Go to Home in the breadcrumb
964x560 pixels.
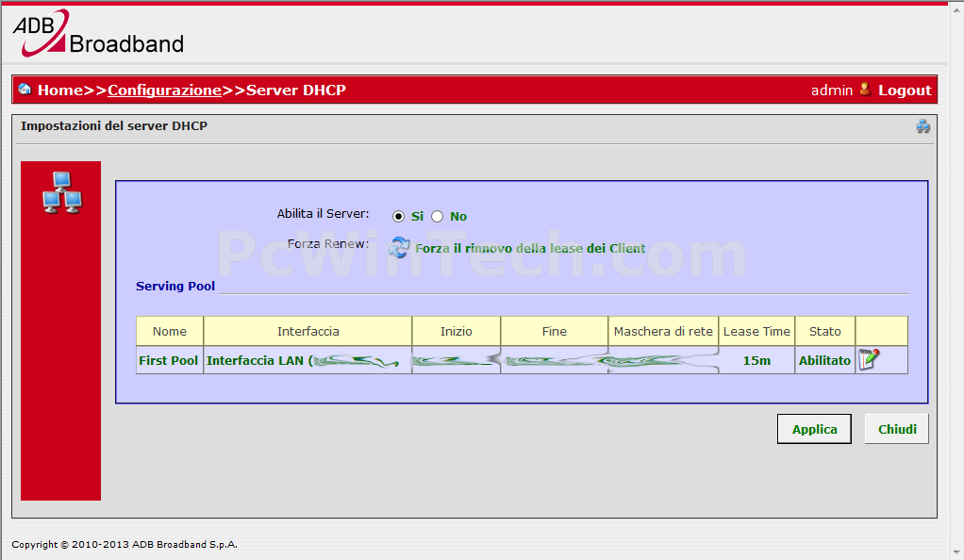tap(60, 91)
